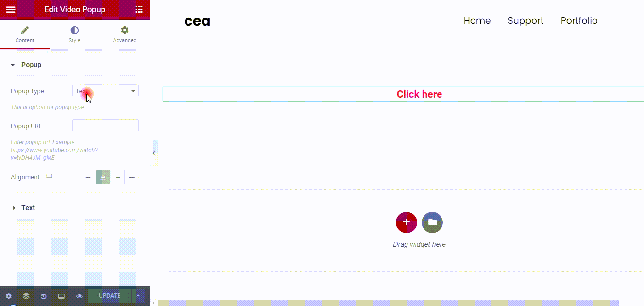Open the template library folder button
Screen dimensions: 644x306
(432, 222)
